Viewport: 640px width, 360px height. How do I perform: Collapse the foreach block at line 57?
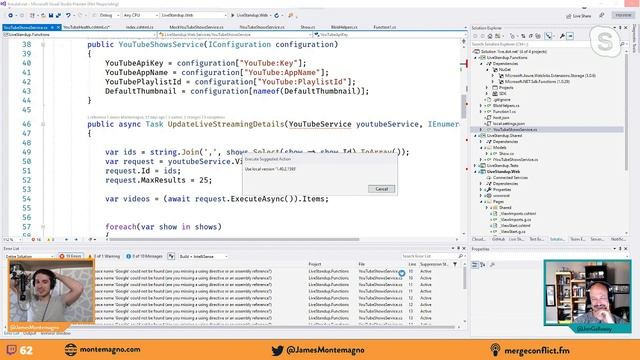[43, 227]
